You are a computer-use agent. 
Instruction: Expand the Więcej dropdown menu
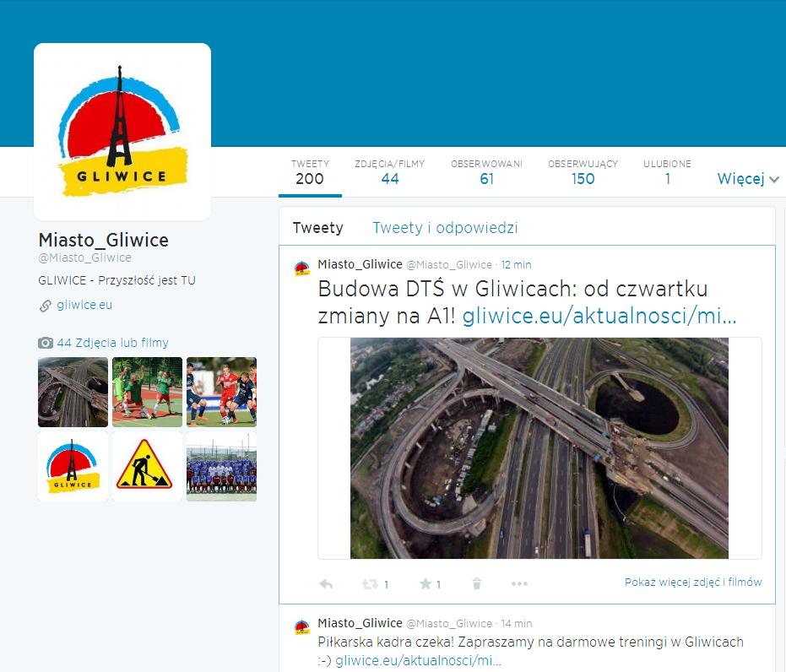pos(748,179)
